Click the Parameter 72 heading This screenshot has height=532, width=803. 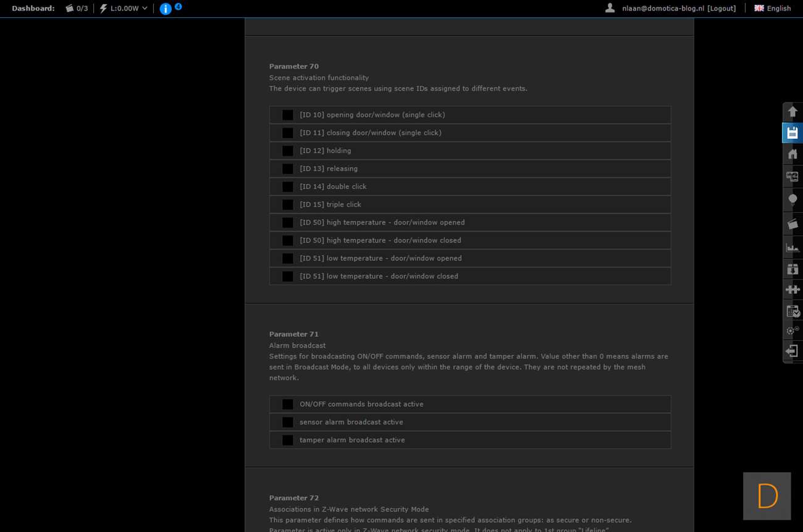click(294, 498)
